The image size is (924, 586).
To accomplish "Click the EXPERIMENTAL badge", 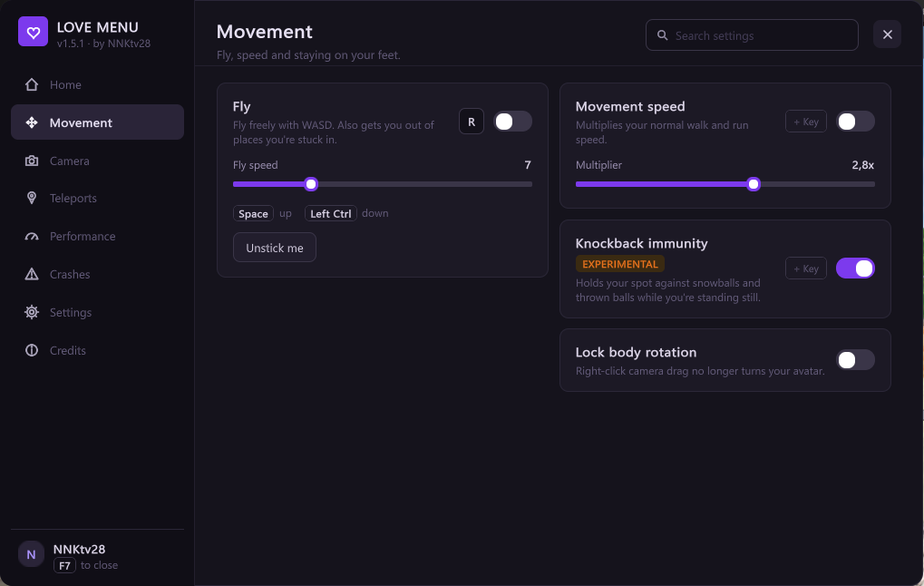I will point(620,264).
